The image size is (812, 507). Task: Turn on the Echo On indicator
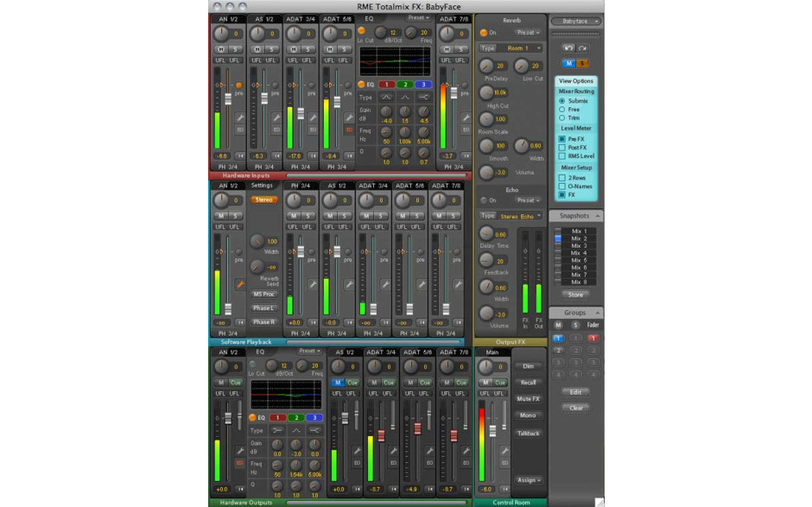point(483,200)
